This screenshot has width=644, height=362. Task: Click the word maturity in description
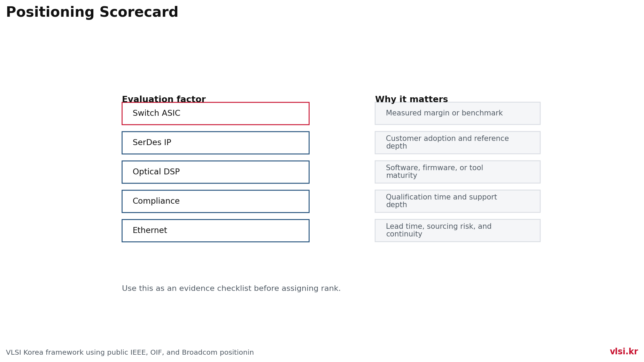pos(402,176)
